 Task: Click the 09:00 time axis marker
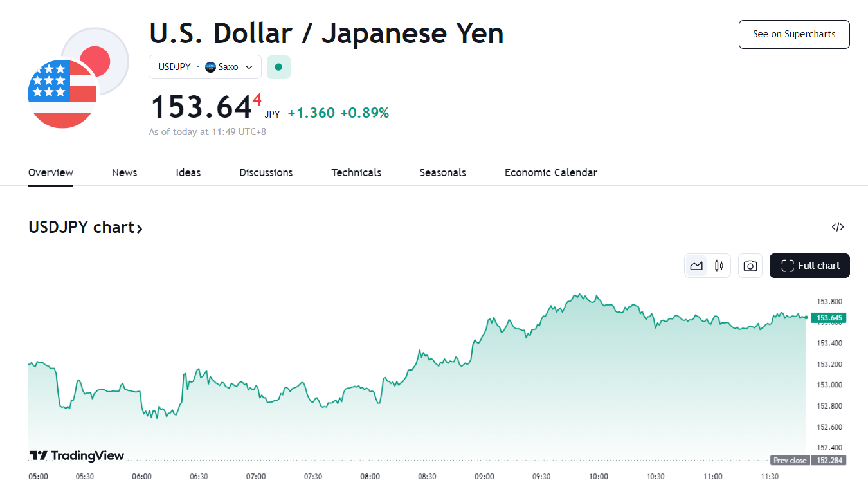point(484,477)
